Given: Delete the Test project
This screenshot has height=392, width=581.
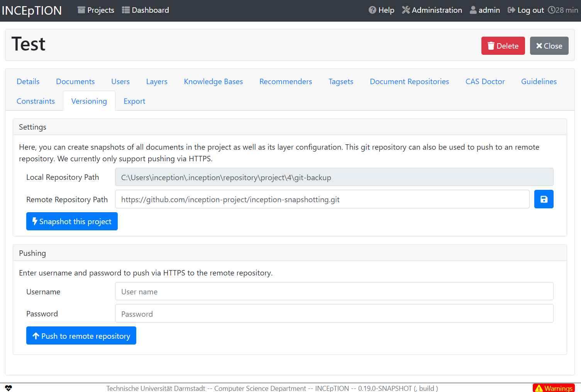Looking at the screenshot, I should [503, 46].
